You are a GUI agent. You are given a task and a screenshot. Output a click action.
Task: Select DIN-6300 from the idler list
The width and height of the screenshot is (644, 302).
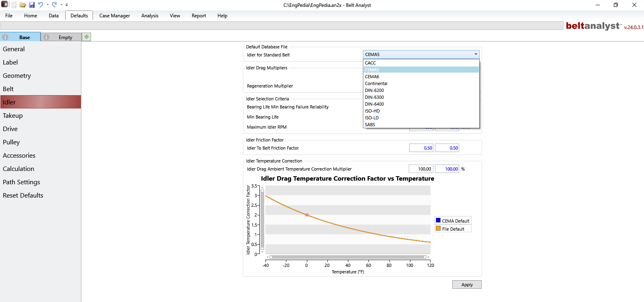374,97
